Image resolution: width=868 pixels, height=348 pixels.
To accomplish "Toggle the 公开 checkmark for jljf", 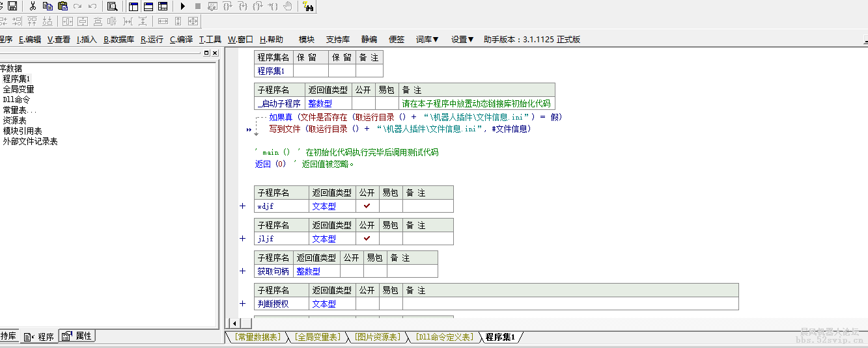I will click(x=367, y=238).
